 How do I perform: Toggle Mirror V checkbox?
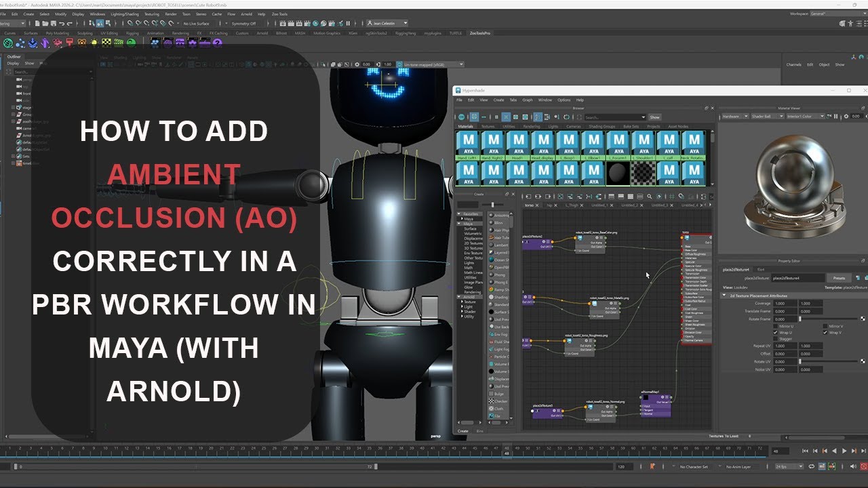click(825, 326)
